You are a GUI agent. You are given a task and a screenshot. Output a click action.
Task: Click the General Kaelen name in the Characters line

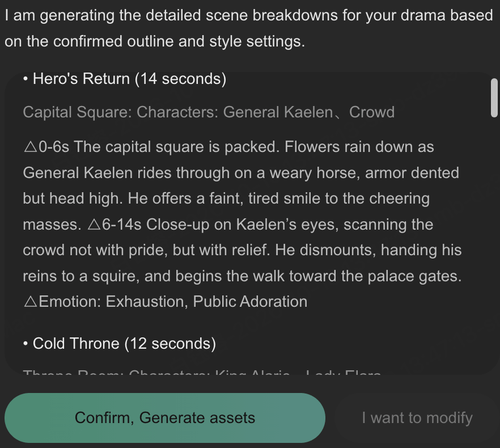point(278,112)
